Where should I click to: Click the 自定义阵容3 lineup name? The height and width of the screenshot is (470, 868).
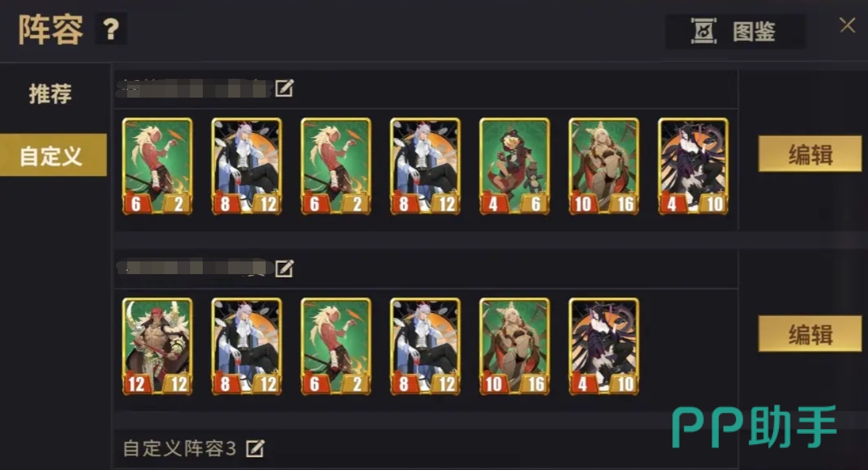[179, 448]
